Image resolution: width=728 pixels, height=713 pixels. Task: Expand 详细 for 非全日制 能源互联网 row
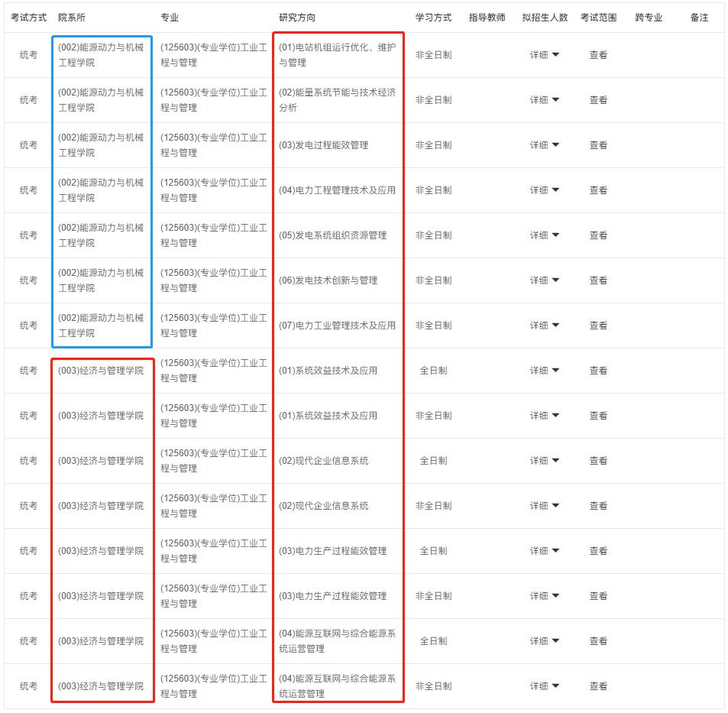545,686
